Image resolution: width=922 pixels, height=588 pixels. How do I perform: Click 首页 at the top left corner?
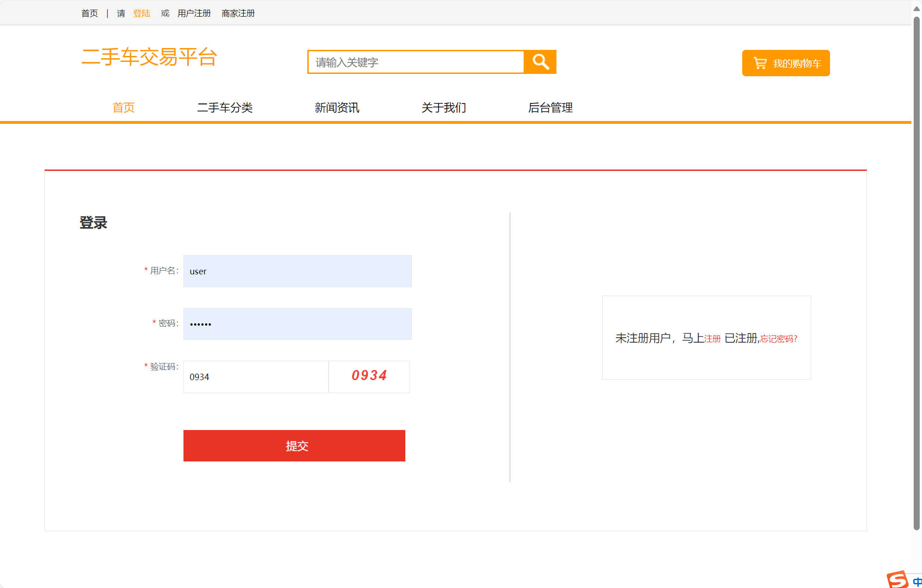(x=89, y=13)
